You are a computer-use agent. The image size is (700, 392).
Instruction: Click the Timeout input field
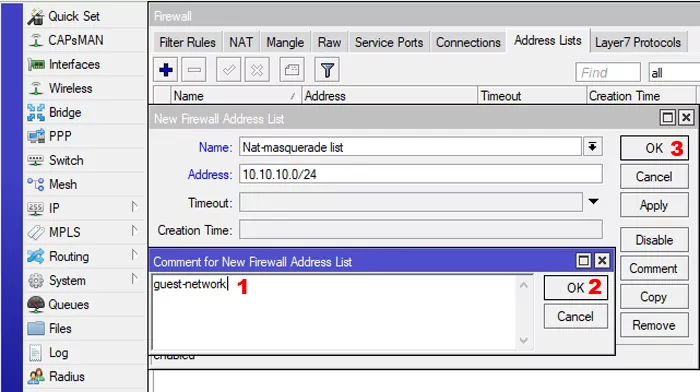pyautogui.click(x=411, y=202)
